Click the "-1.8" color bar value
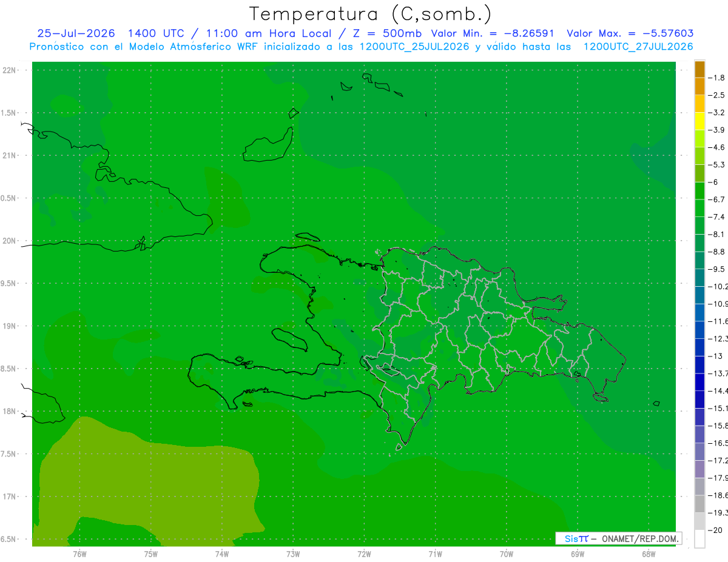The height and width of the screenshot is (562, 728). [x=716, y=78]
